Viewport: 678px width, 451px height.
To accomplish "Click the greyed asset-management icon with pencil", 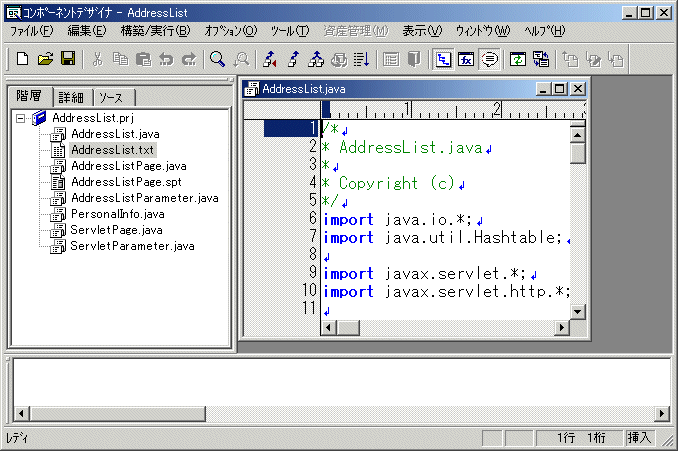I will point(593,59).
